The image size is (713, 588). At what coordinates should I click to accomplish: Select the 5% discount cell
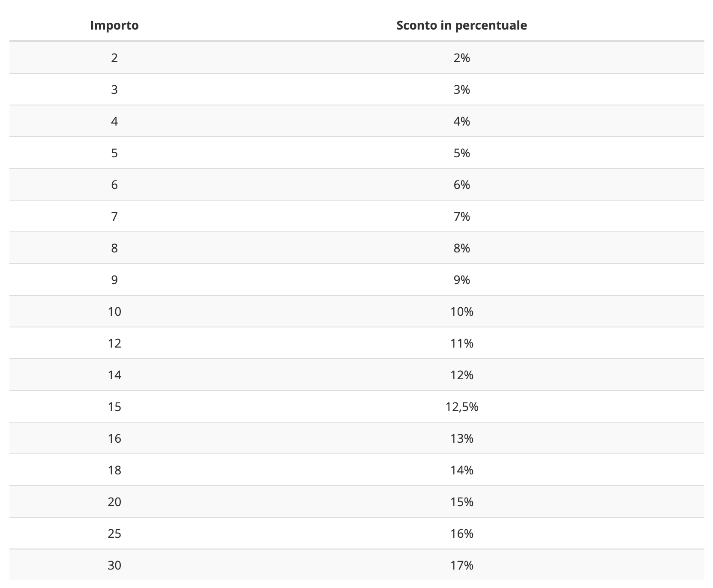point(461,153)
